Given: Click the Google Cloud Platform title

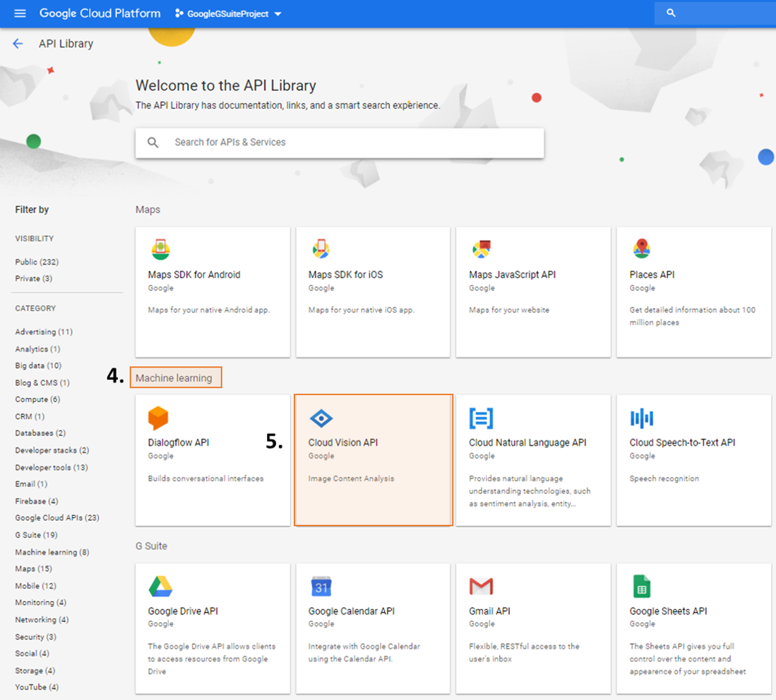Looking at the screenshot, I should coord(100,13).
